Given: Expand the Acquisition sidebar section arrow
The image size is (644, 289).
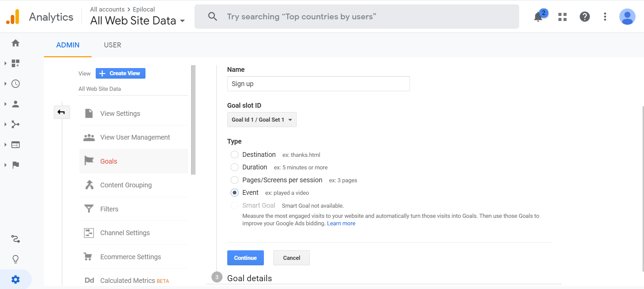Looking at the screenshot, I should pyautogui.click(x=5, y=124).
